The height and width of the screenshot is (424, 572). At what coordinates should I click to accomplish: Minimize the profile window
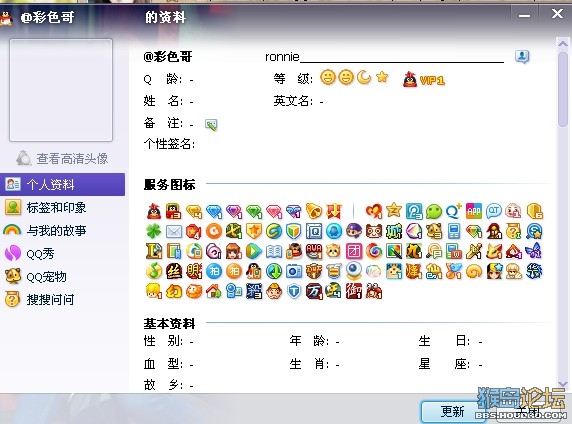point(524,15)
